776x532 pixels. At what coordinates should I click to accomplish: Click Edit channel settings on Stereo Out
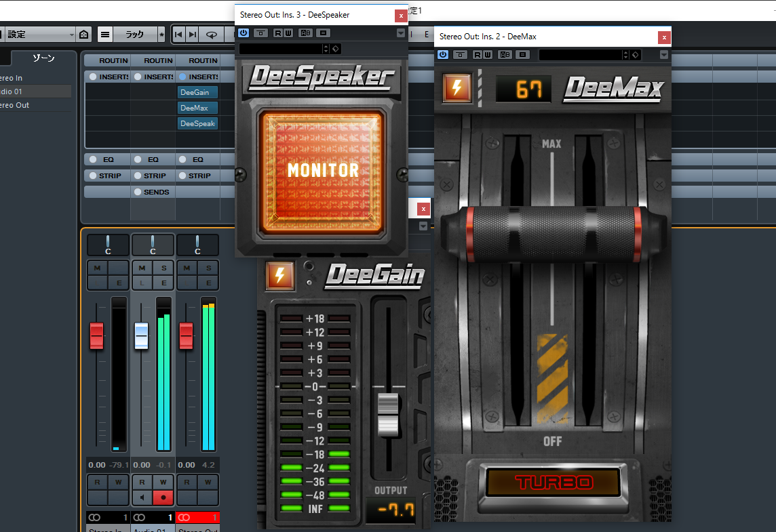tap(208, 283)
